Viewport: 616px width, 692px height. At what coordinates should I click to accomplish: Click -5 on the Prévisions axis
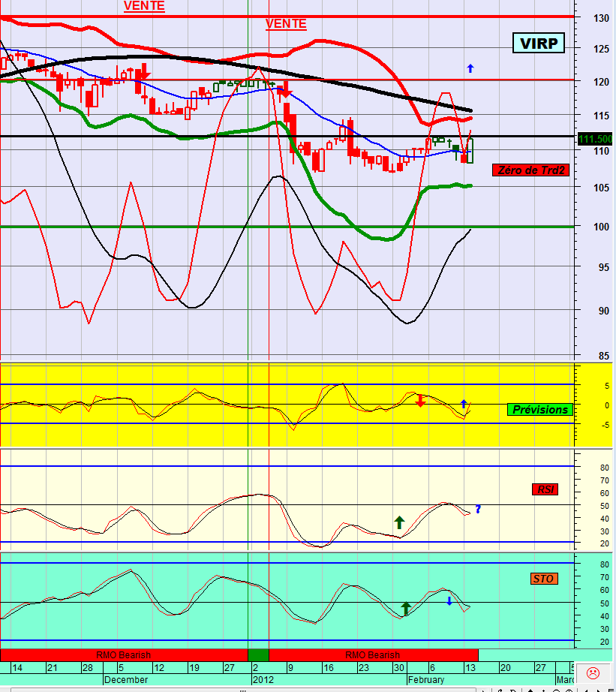tap(605, 425)
